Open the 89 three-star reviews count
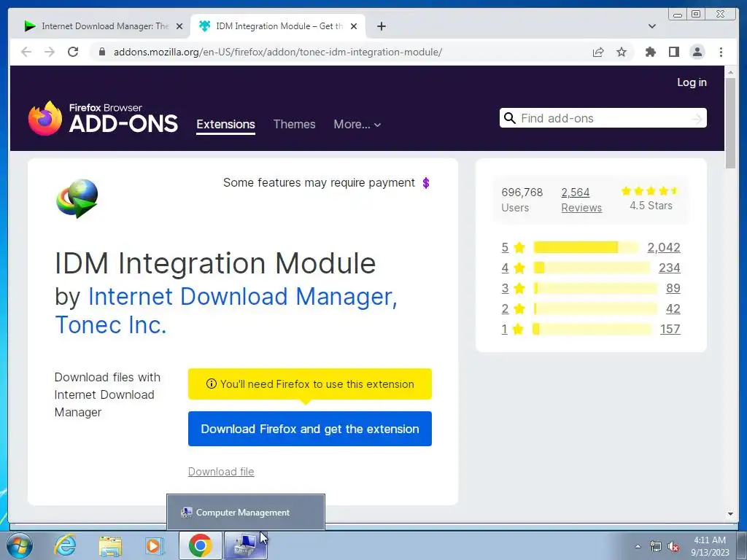Screen dimensions: 747x560 pos(673,288)
